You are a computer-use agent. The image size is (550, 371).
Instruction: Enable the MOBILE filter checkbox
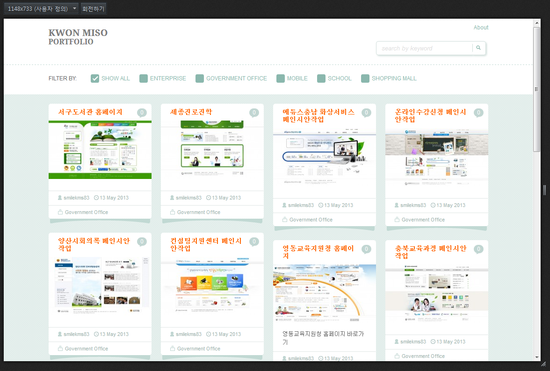280,78
